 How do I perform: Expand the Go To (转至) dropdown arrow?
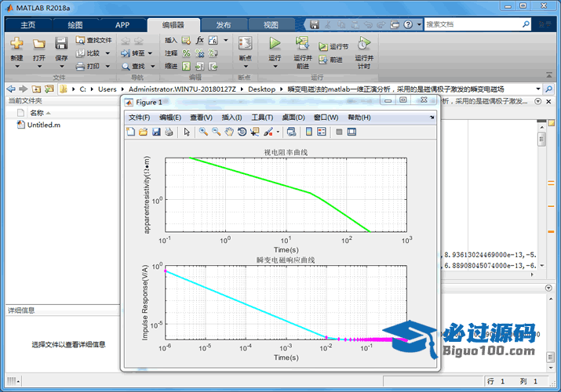tap(150, 53)
